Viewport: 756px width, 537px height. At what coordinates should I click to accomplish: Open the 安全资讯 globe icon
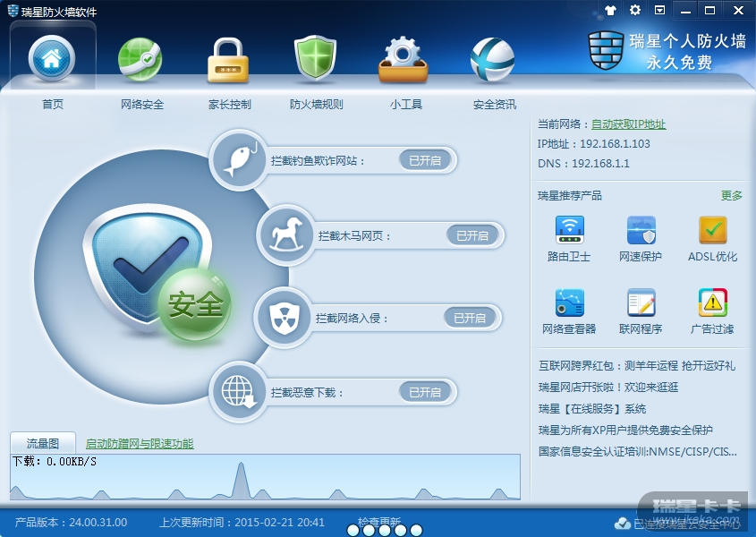tap(492, 59)
